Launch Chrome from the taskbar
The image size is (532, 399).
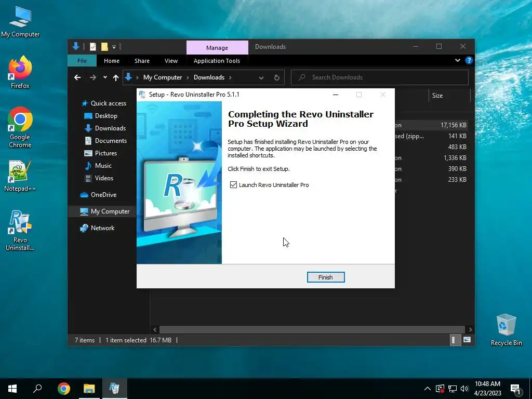64,389
